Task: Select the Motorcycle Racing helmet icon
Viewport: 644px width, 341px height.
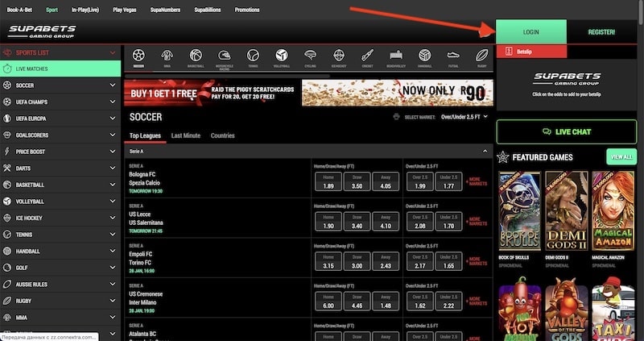Action: (x=225, y=55)
